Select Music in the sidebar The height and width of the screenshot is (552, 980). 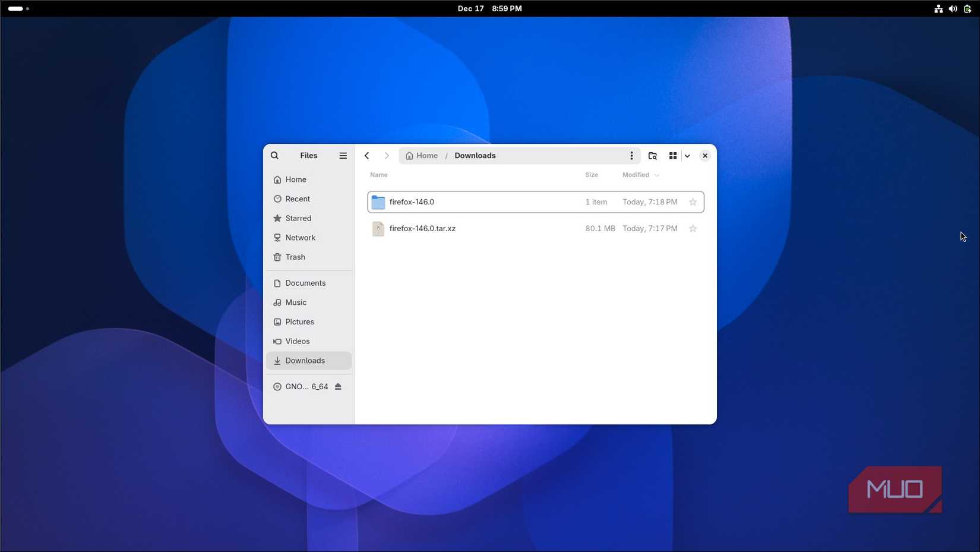point(295,302)
